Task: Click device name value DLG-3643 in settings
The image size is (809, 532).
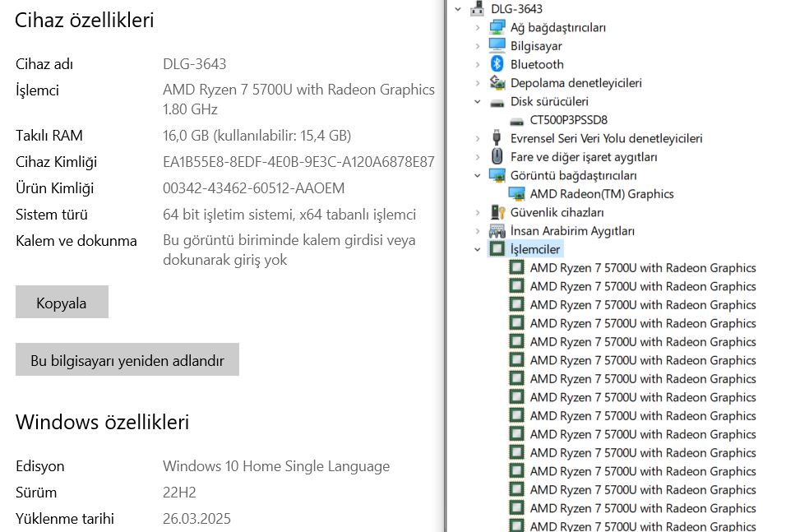Action: coord(195,64)
